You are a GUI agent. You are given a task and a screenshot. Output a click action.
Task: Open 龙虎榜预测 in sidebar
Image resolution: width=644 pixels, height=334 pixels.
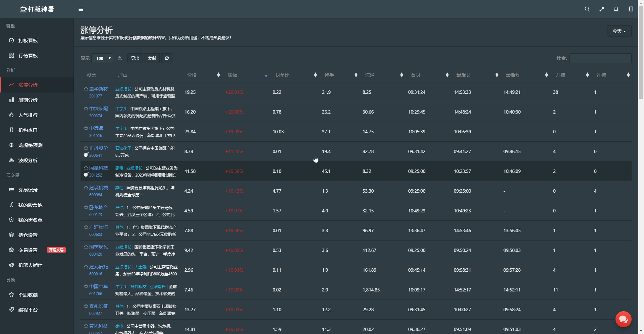pos(37,145)
